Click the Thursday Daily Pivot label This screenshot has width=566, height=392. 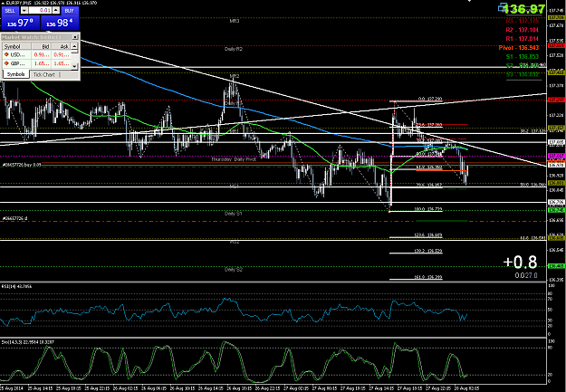pyautogui.click(x=234, y=159)
